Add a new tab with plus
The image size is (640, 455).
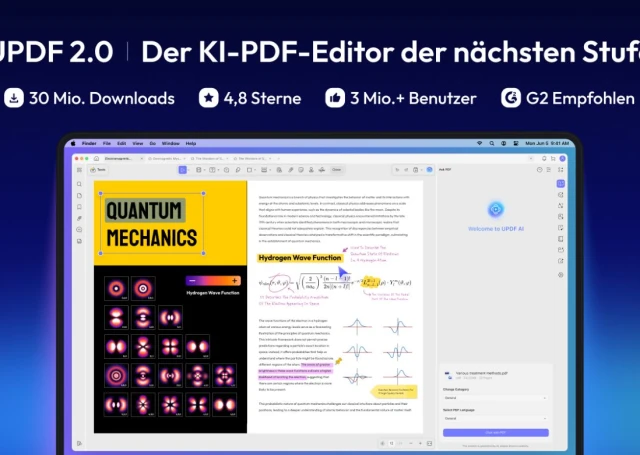(278, 158)
